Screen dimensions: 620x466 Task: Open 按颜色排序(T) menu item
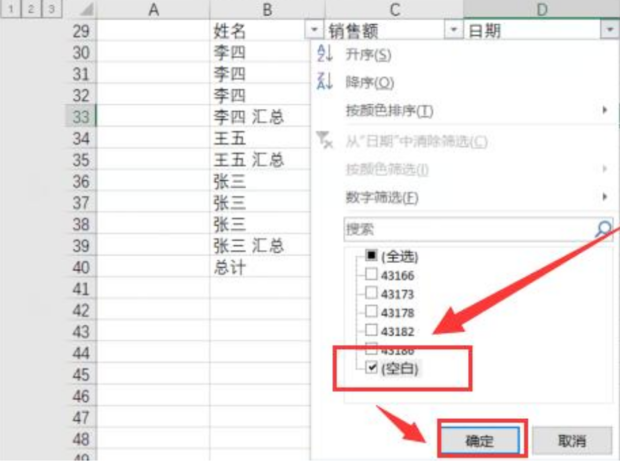(389, 111)
